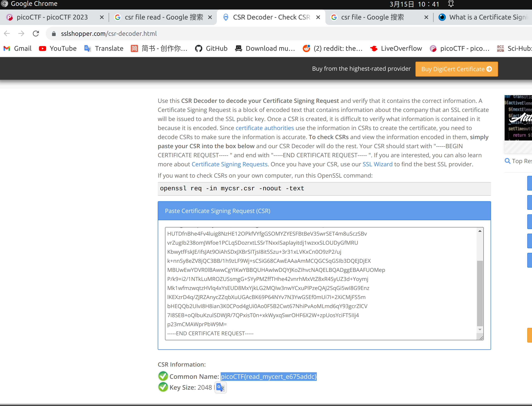The image size is (532, 406).
Task: Click the green checkmark beside Common Name
Action: [x=163, y=376]
